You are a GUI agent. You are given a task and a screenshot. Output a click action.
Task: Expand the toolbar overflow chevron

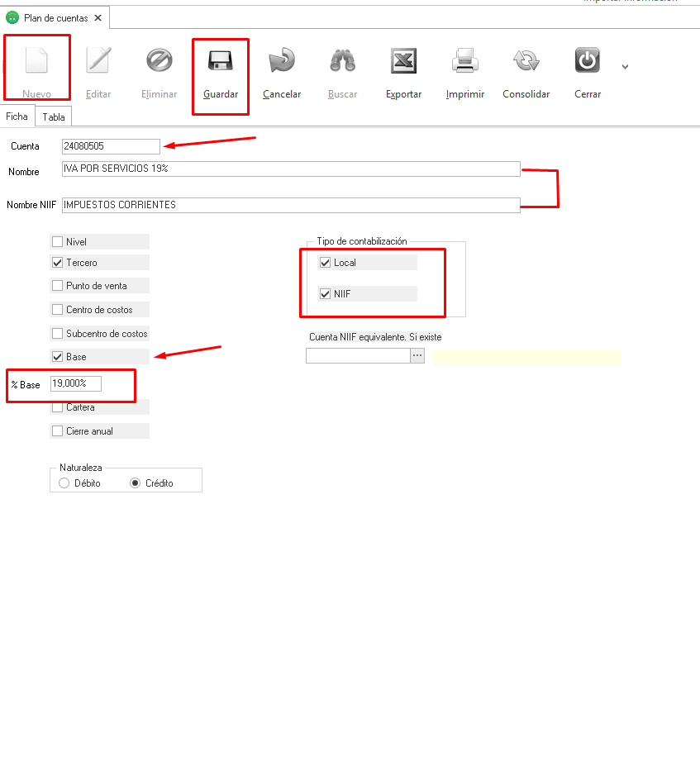[625, 67]
